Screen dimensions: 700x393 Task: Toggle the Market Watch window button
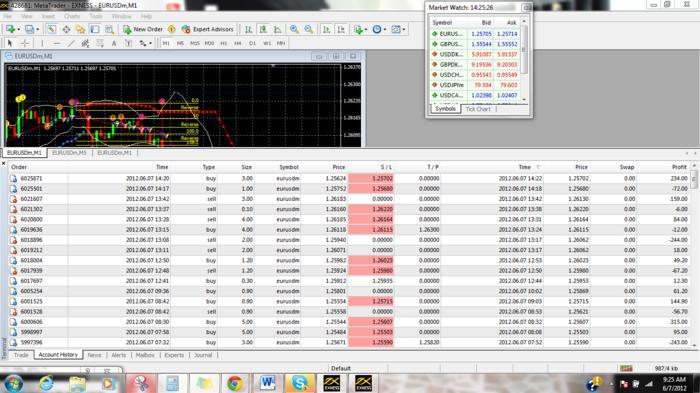pos(52,29)
